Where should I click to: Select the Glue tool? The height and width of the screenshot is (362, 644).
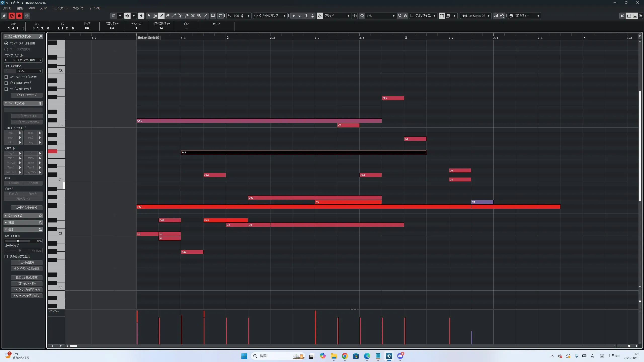187,16
